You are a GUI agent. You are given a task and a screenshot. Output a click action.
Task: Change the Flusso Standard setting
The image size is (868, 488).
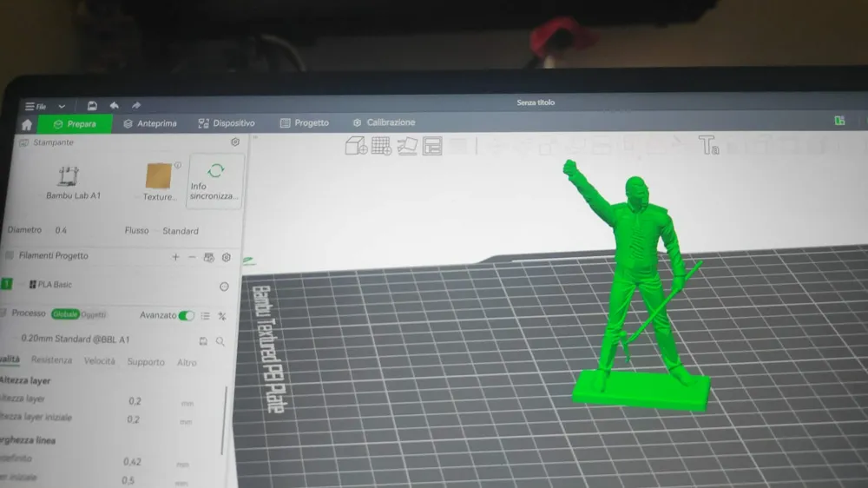coord(180,231)
